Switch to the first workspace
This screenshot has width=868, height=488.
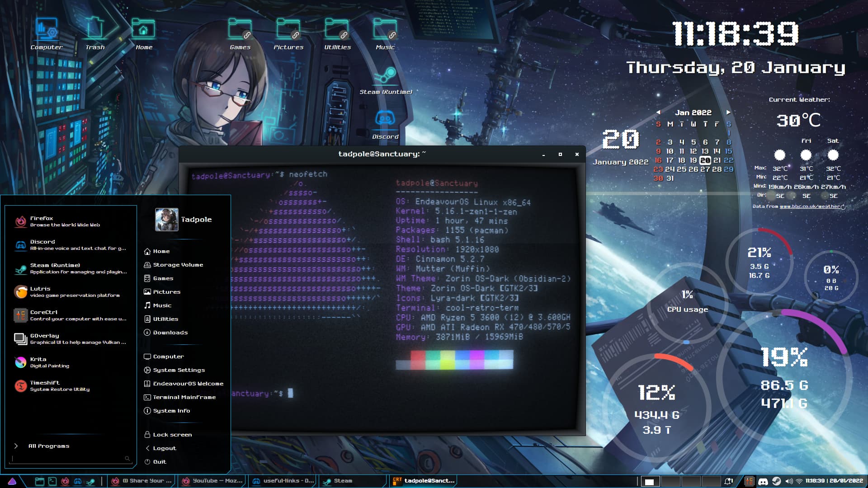coord(650,482)
